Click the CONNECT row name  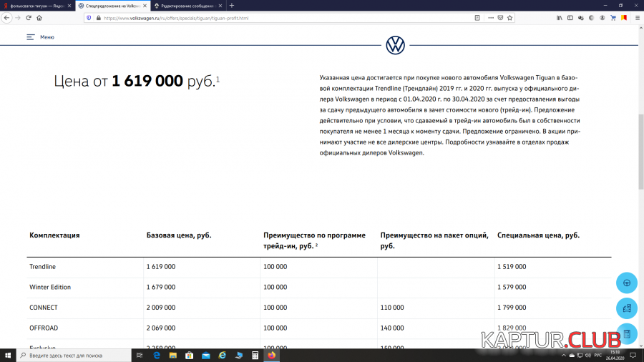(x=43, y=308)
